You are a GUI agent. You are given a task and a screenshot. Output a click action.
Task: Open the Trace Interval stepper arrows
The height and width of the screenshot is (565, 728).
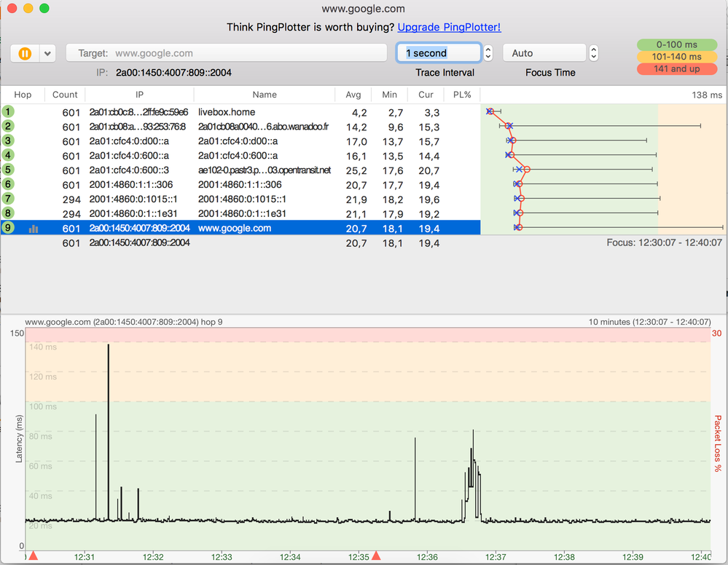[x=488, y=53]
